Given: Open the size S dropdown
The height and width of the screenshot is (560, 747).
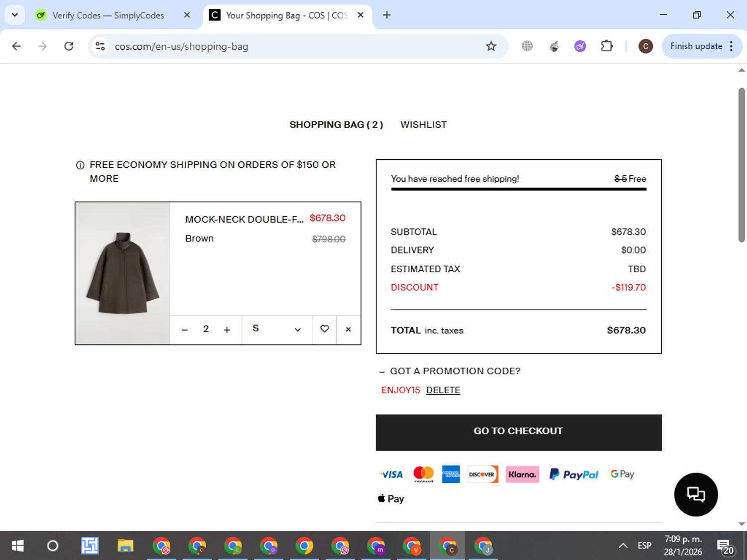Looking at the screenshot, I should coord(277,329).
